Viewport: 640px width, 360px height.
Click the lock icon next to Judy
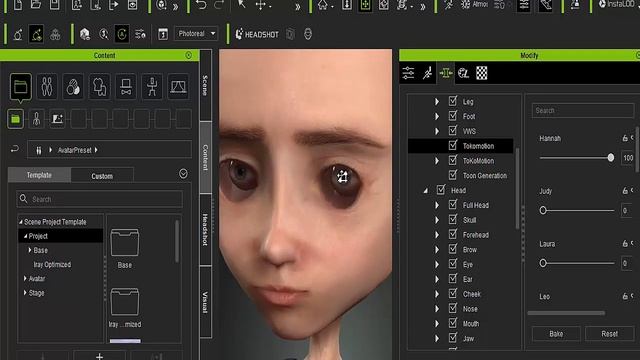[x=625, y=191]
